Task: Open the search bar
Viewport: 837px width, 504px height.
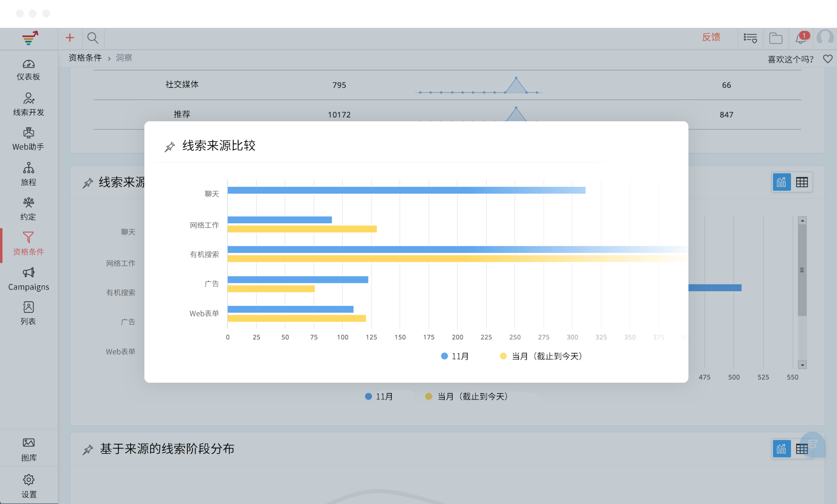Action: [x=93, y=38]
